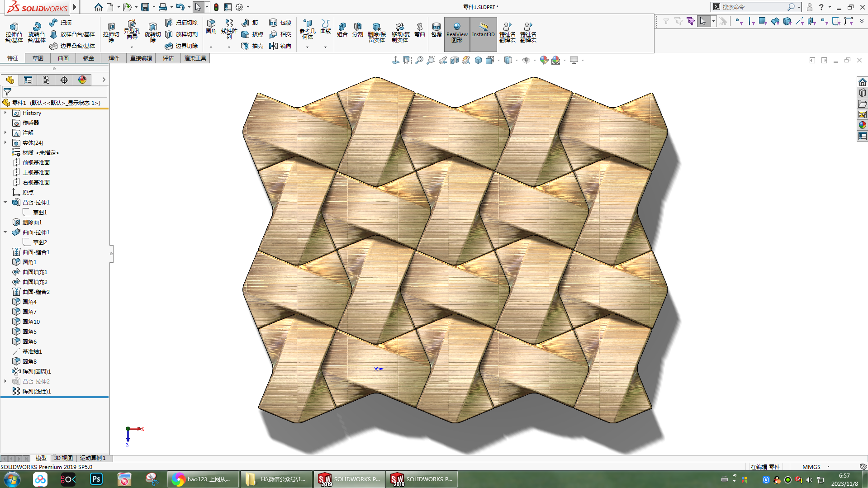Open the PropertyManager tab icon
Screen dimensions: 868x488
pos(28,80)
